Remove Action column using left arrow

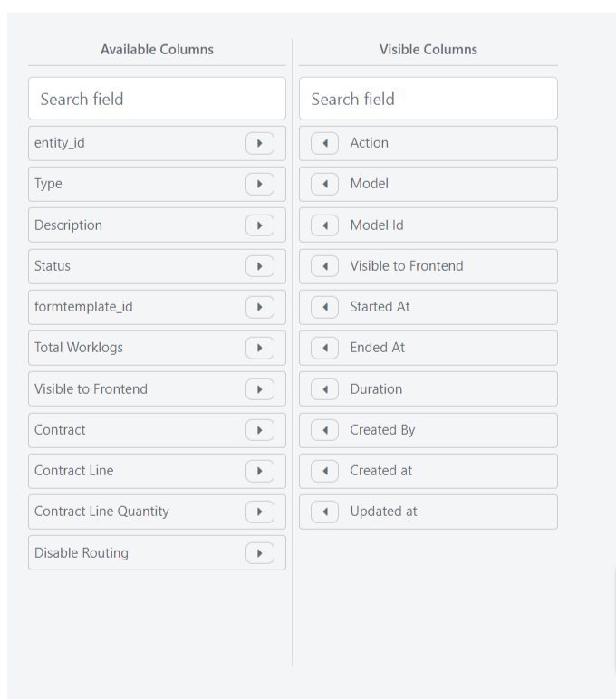[324, 144]
